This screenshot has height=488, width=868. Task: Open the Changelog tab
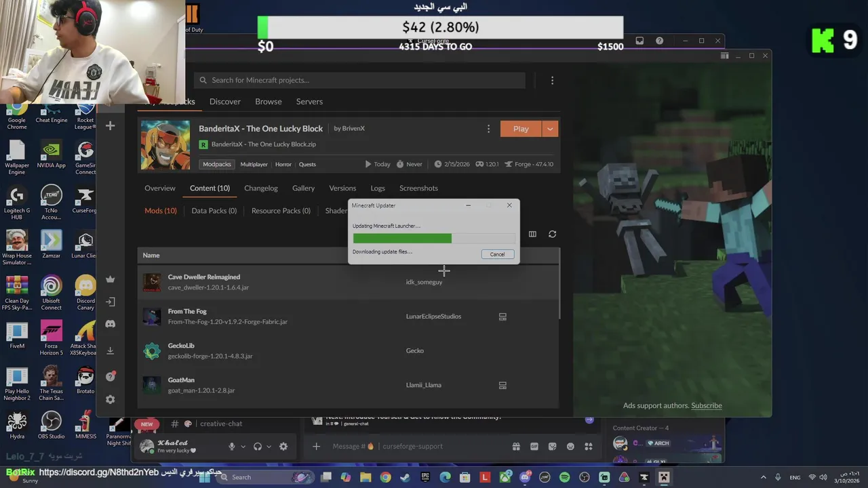click(x=261, y=188)
